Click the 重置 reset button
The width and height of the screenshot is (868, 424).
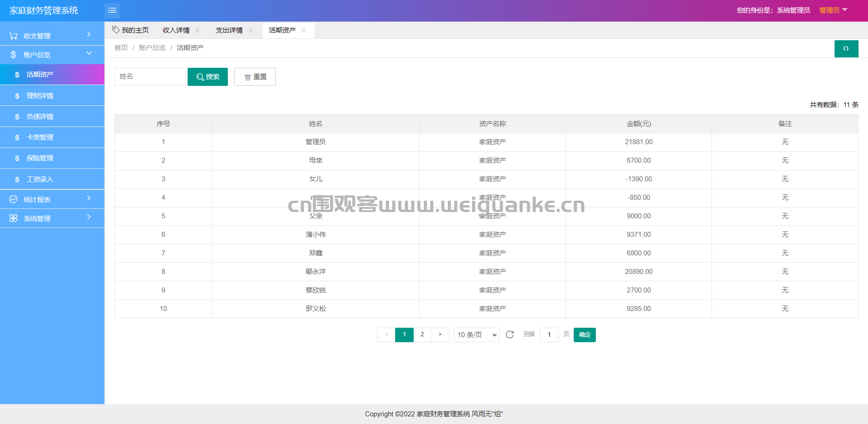pos(255,77)
